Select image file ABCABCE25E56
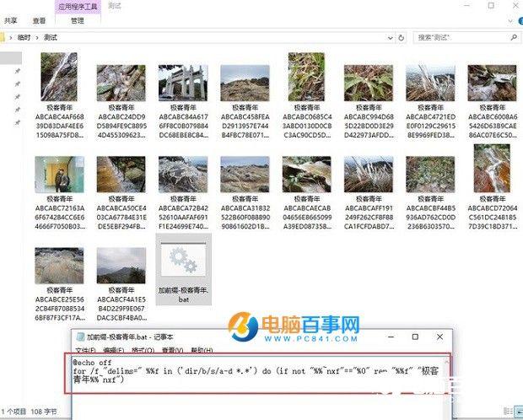 pyautogui.click(x=59, y=266)
